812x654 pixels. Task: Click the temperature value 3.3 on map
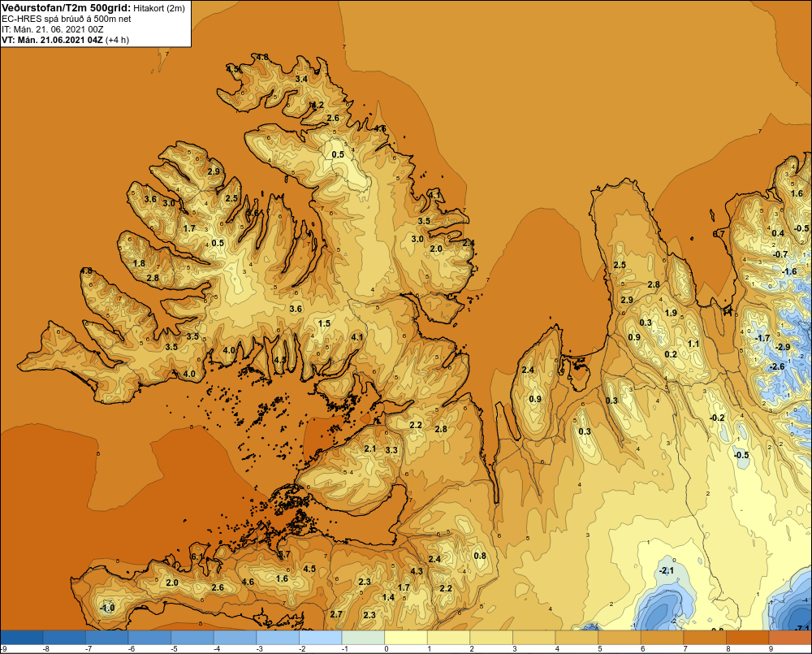[x=391, y=450]
